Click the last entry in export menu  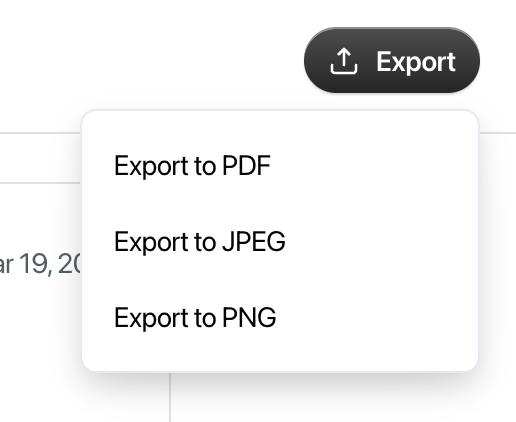pos(280,317)
